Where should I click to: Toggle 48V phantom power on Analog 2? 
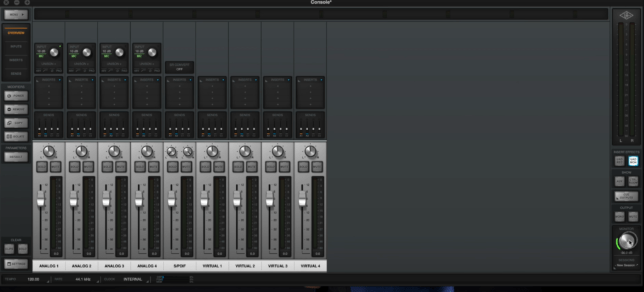70,70
